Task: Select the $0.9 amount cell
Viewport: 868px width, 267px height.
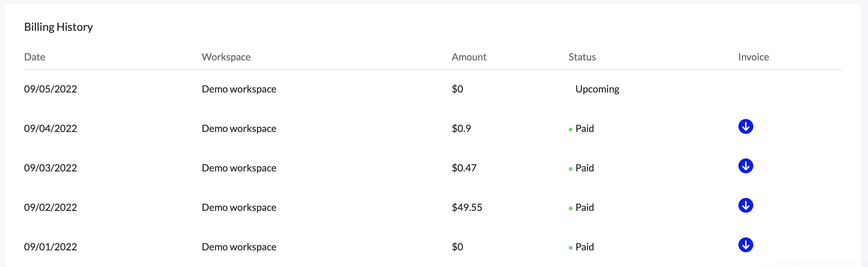Action: click(461, 128)
